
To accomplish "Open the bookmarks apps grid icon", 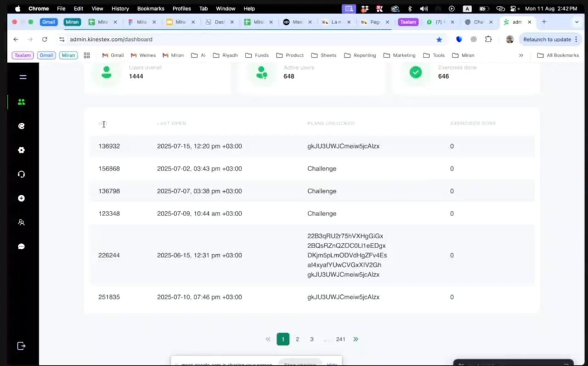I will (87, 55).
